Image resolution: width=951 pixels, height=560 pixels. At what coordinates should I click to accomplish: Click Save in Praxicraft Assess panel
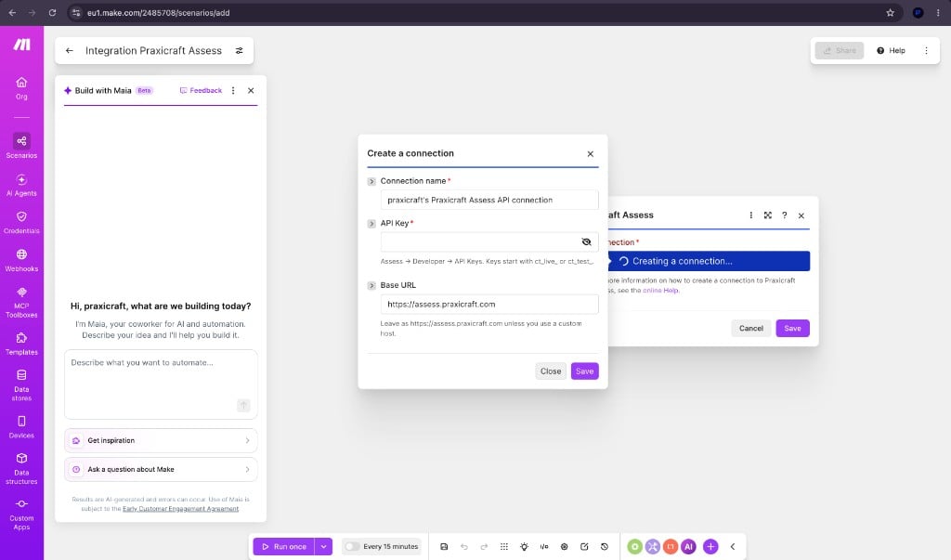click(793, 328)
